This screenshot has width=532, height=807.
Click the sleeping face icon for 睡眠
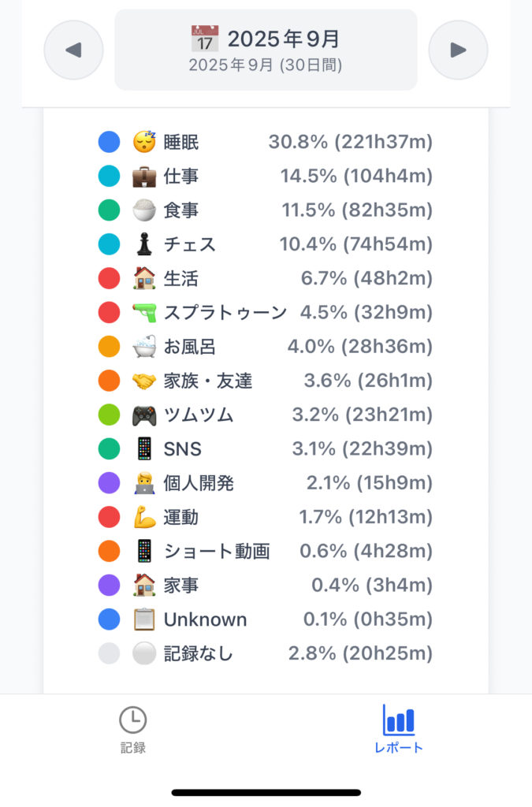coord(144,142)
